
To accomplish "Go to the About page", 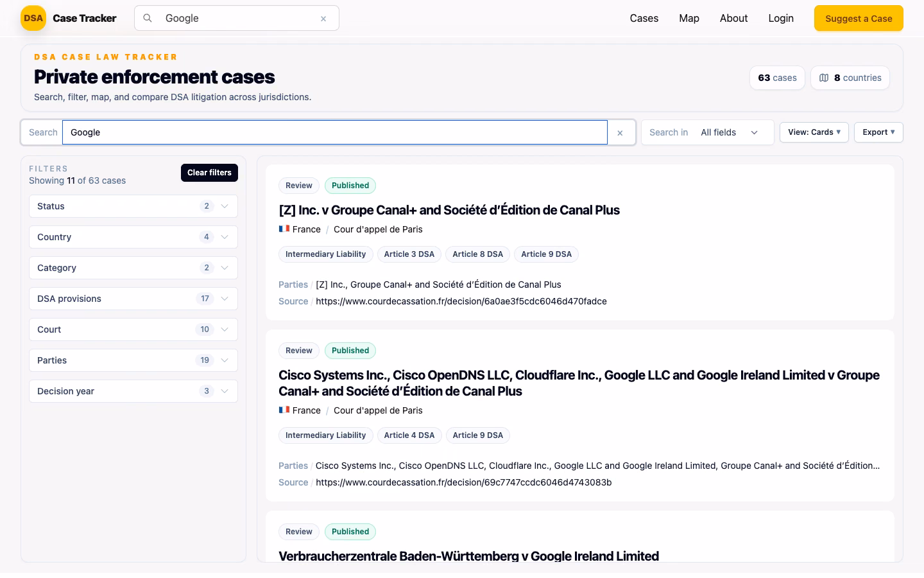I will click(733, 18).
